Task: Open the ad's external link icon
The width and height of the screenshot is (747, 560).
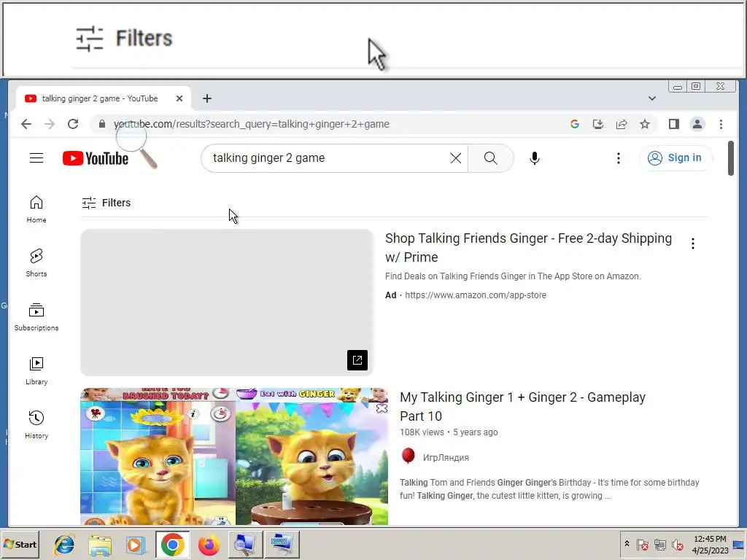Action: tap(357, 360)
